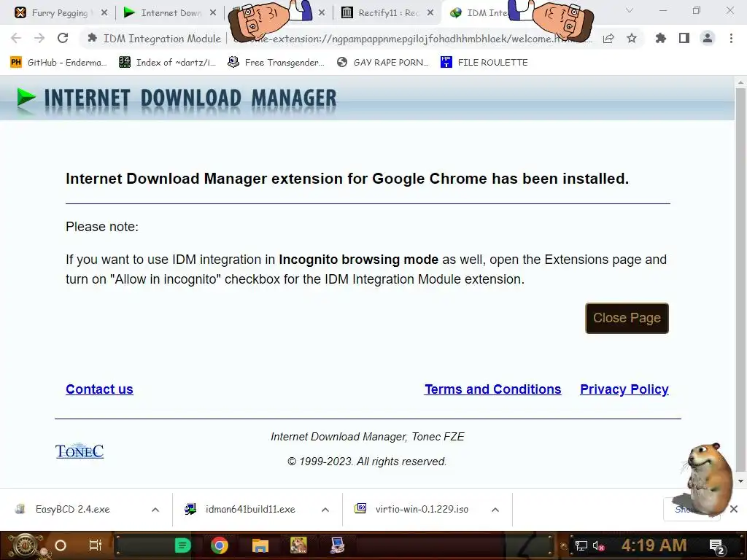Open the computer app icon in taskbar
Screen dimensions: 747x560
[x=337, y=545]
